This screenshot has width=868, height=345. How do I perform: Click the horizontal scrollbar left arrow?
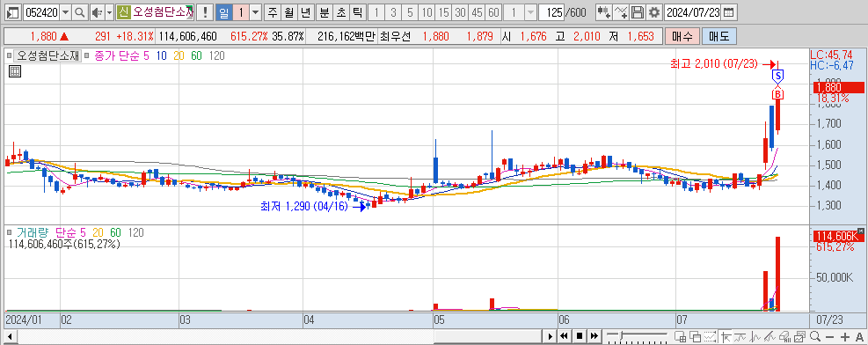click(x=10, y=336)
